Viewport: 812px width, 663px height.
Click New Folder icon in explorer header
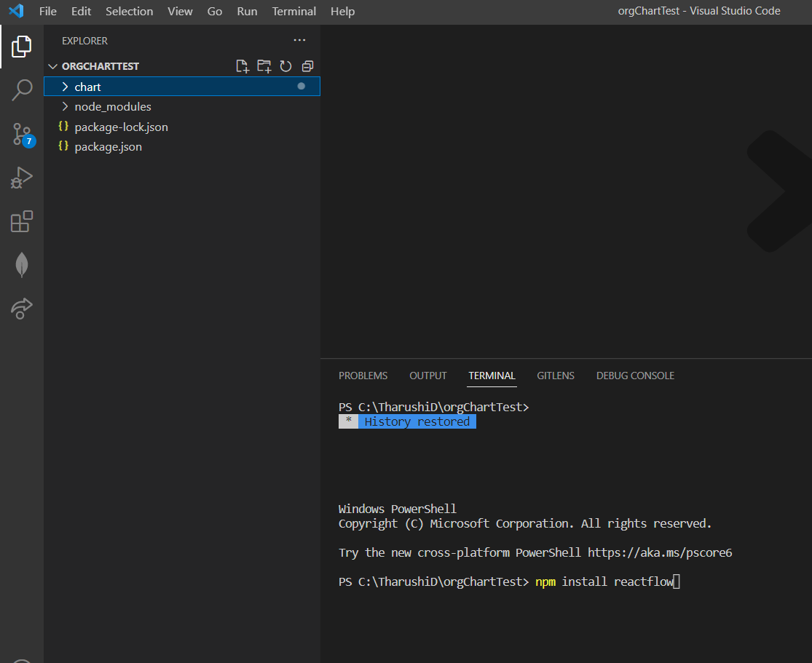pos(264,66)
